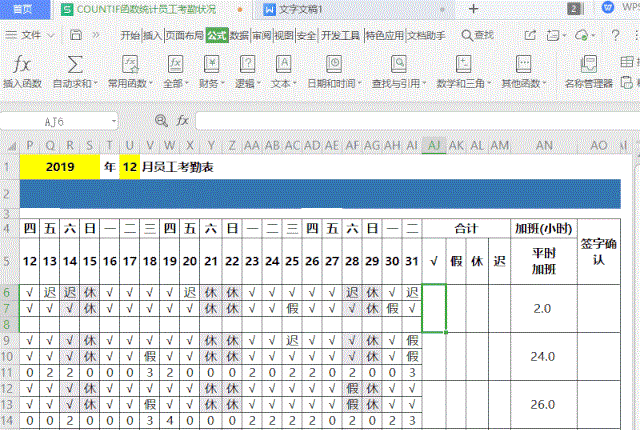Open the All functions (全部) icon
The height and width of the screenshot is (430, 640).
pyautogui.click(x=176, y=64)
